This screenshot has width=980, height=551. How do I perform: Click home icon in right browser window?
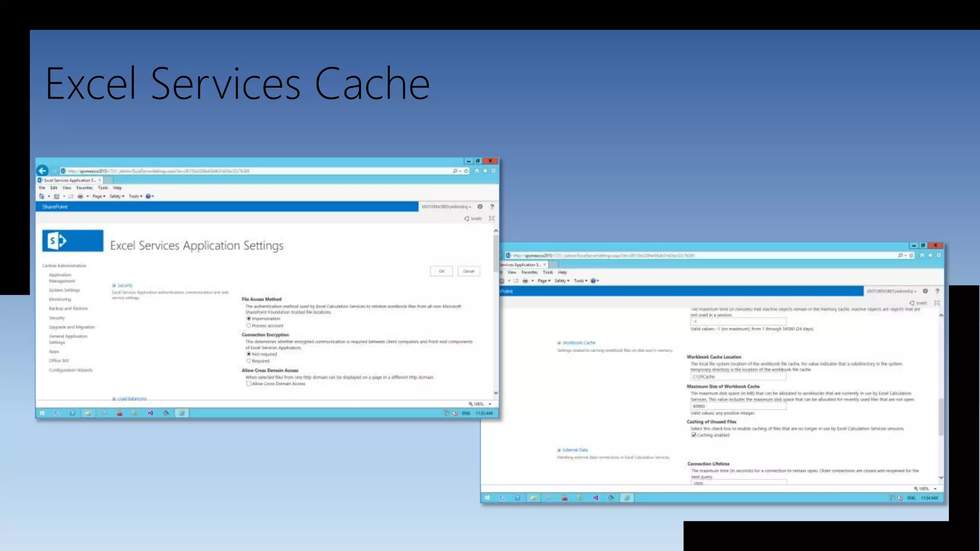coord(922,255)
